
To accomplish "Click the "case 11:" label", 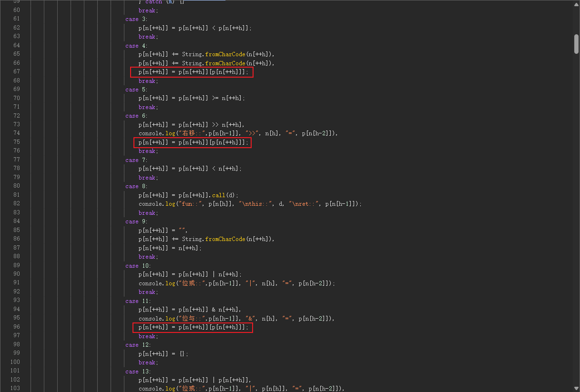I will coord(138,301).
